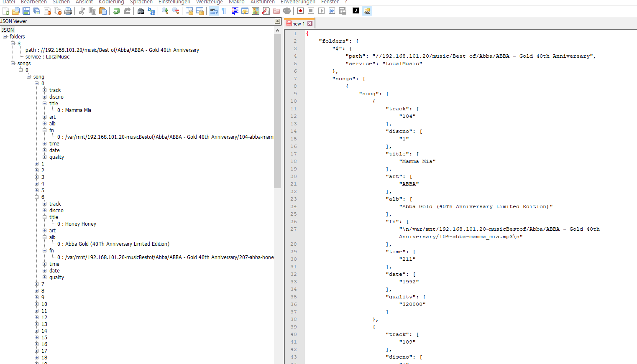Collapse the $ tree node

coord(13,43)
